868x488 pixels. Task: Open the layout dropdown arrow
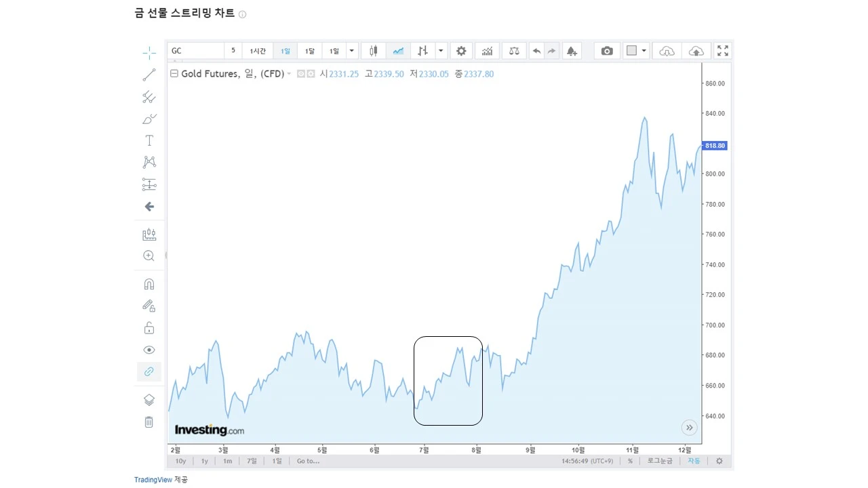click(644, 51)
